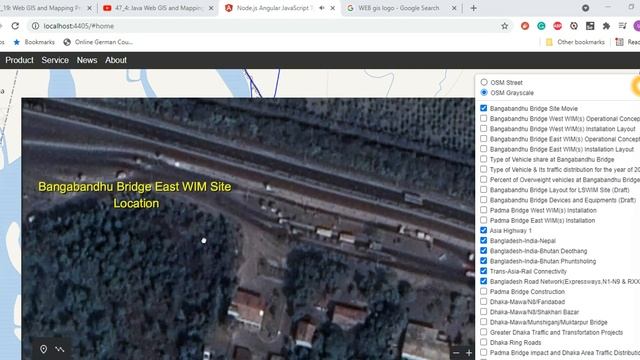640x360 pixels.
Task: Open the Chrome profile dropdown arrow icon
Action: pyautogui.click(x=585, y=8)
